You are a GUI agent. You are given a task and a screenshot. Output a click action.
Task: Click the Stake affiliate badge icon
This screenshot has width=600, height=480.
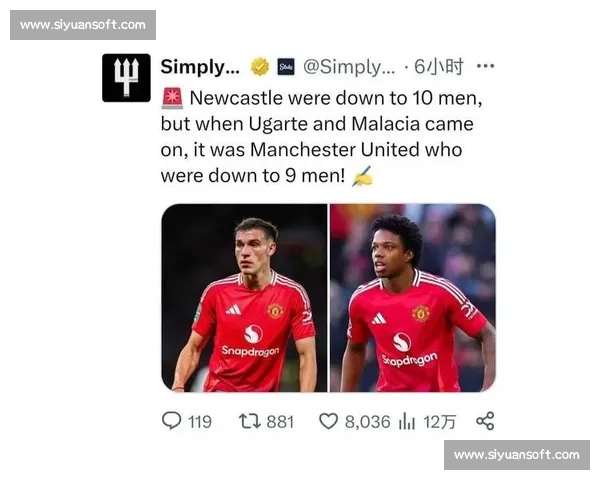coord(286,67)
